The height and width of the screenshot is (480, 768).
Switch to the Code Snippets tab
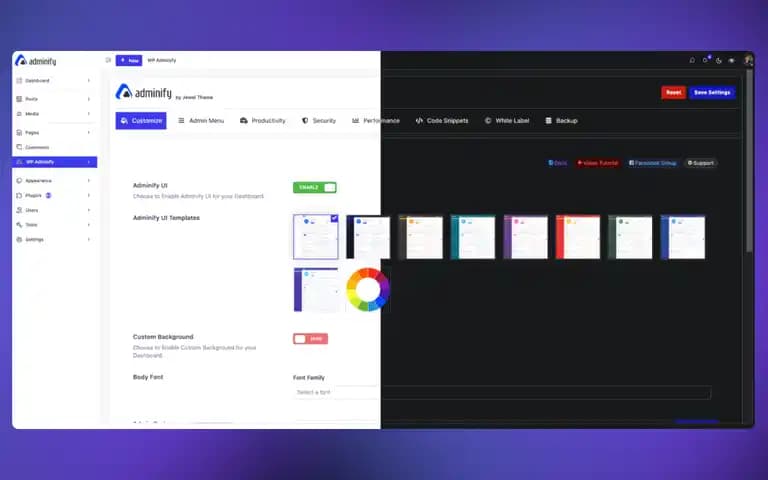tap(442, 120)
